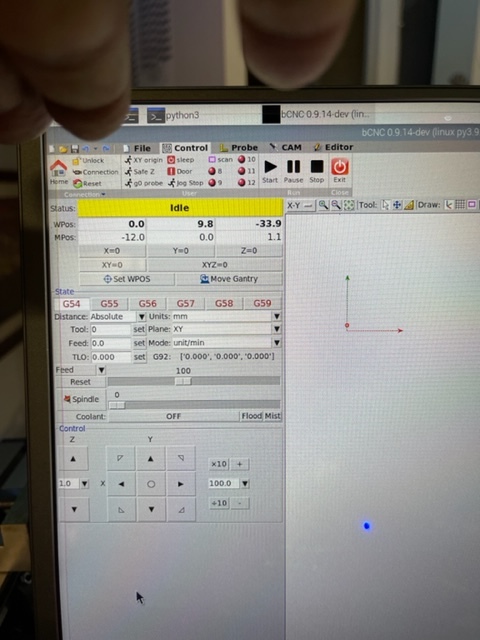Open the Mode unit/min dropdown

tap(276, 343)
